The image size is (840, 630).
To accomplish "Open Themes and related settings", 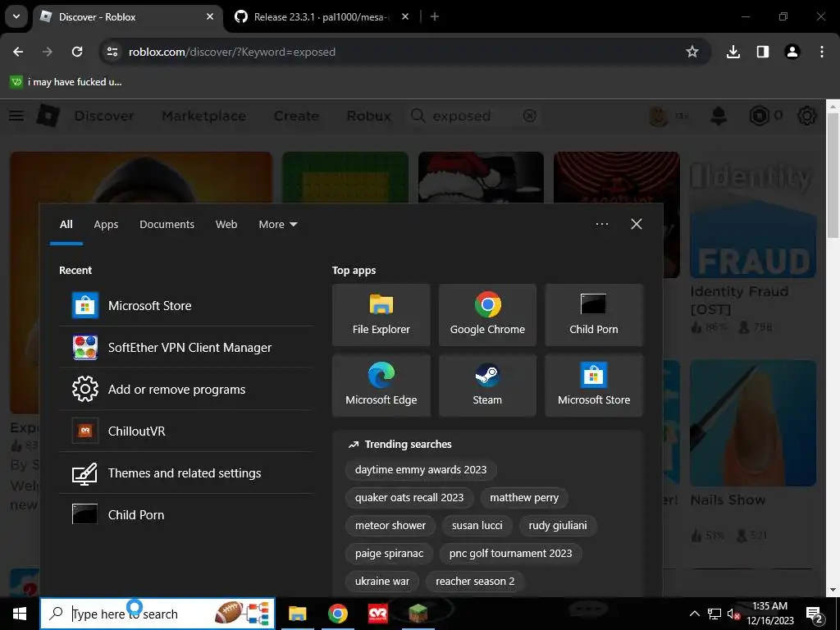I will pyautogui.click(x=185, y=472).
